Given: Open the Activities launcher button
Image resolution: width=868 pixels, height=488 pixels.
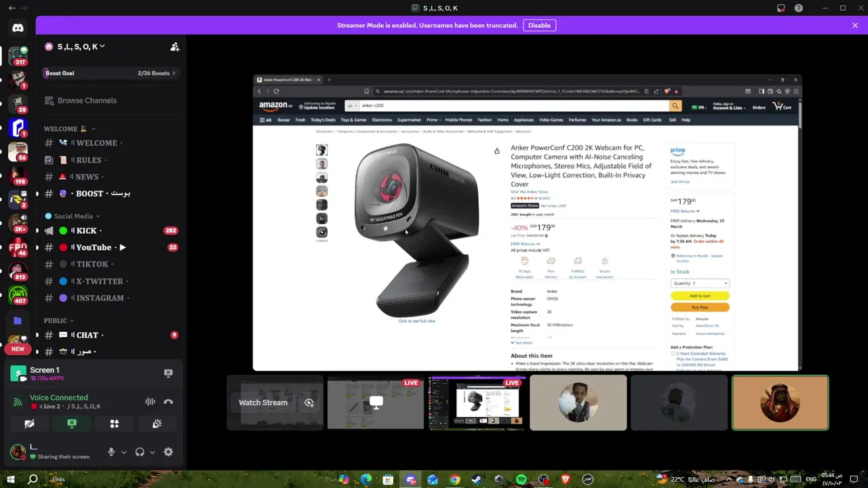Looking at the screenshot, I should click(115, 424).
